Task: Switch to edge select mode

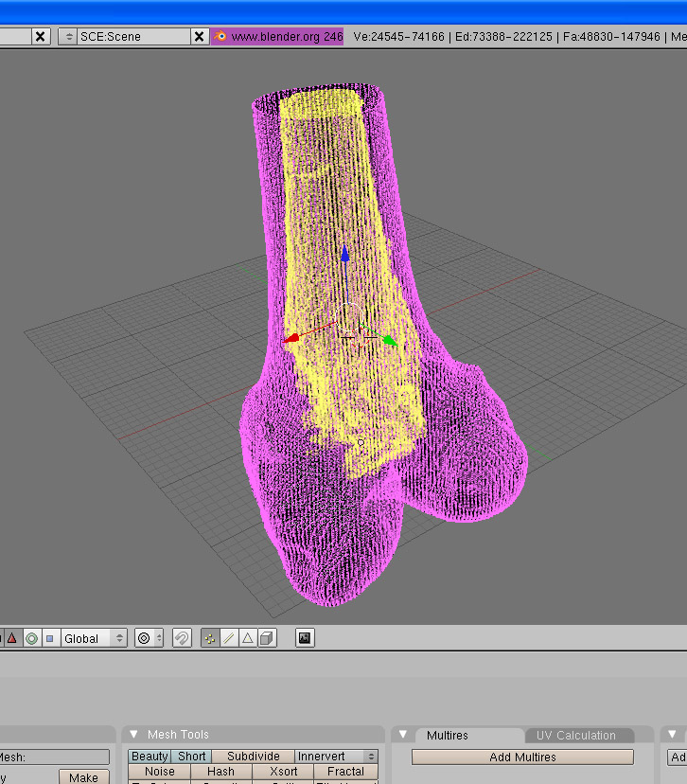Action: pyautogui.click(x=229, y=638)
